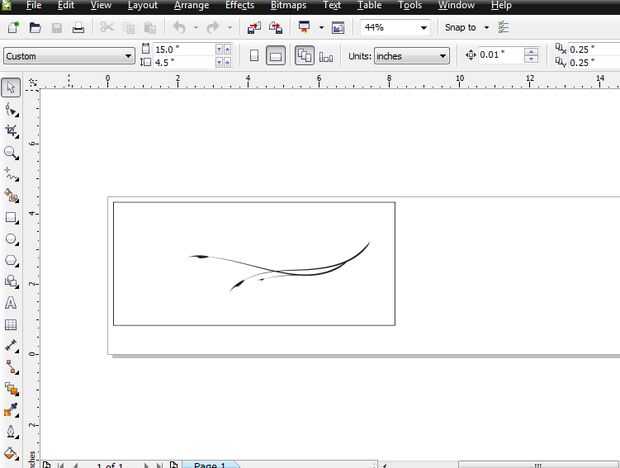Select the Shape edit tool
Viewport: 620px width, 468px height.
tap(11, 109)
